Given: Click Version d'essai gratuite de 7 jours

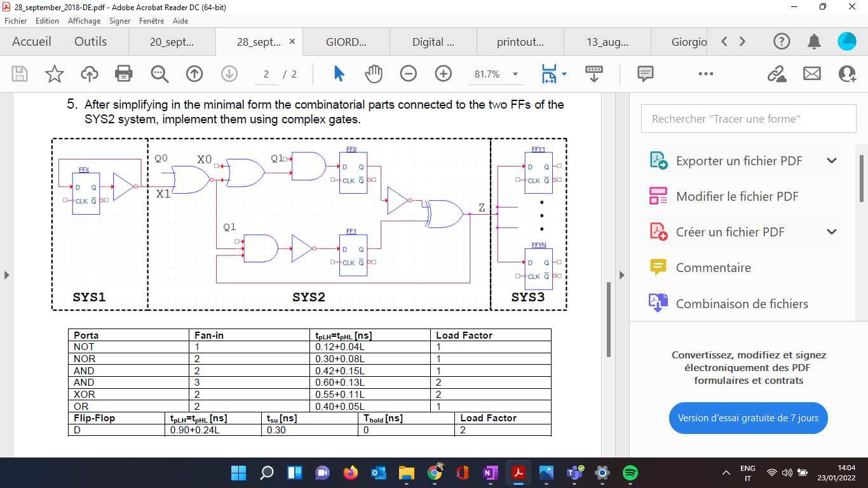Looking at the screenshot, I should [748, 418].
